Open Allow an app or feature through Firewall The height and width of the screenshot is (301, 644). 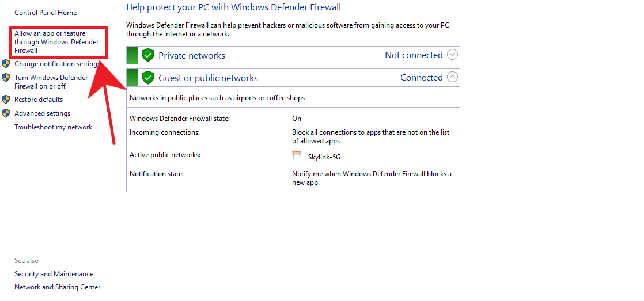point(56,42)
